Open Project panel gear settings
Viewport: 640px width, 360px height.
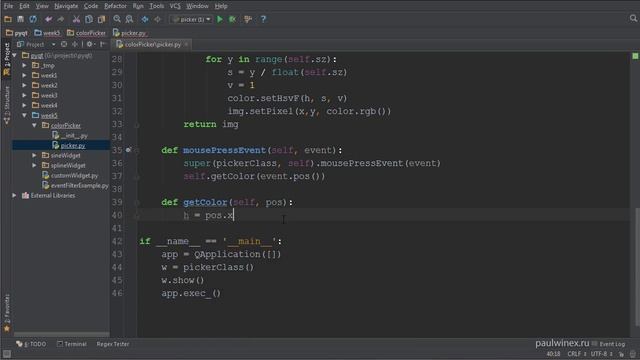click(x=90, y=44)
